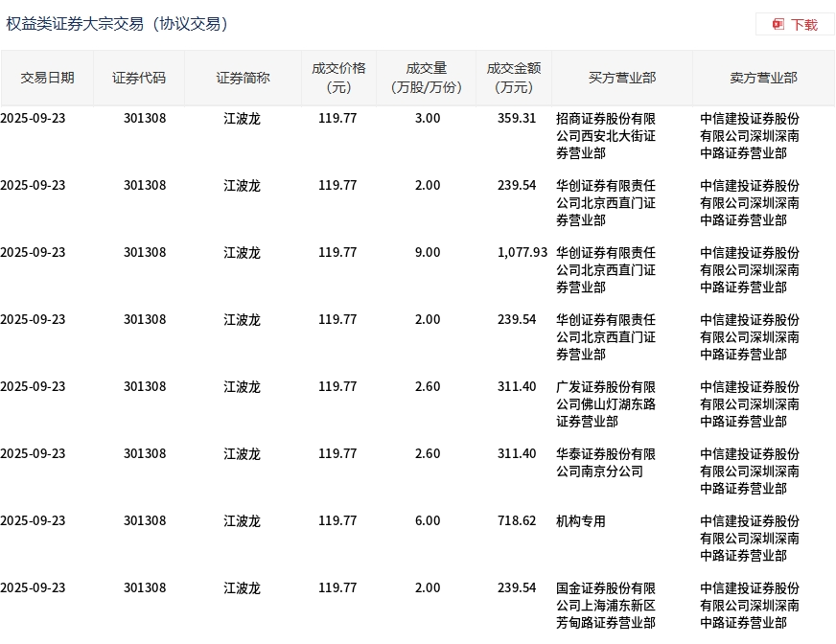Click the 3.00 volume cell

point(428,118)
